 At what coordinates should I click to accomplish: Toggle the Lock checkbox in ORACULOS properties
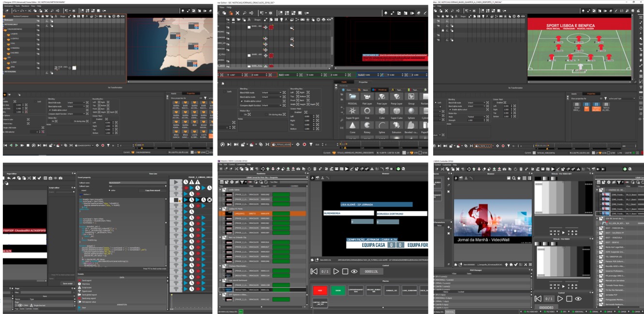[x=225, y=91]
